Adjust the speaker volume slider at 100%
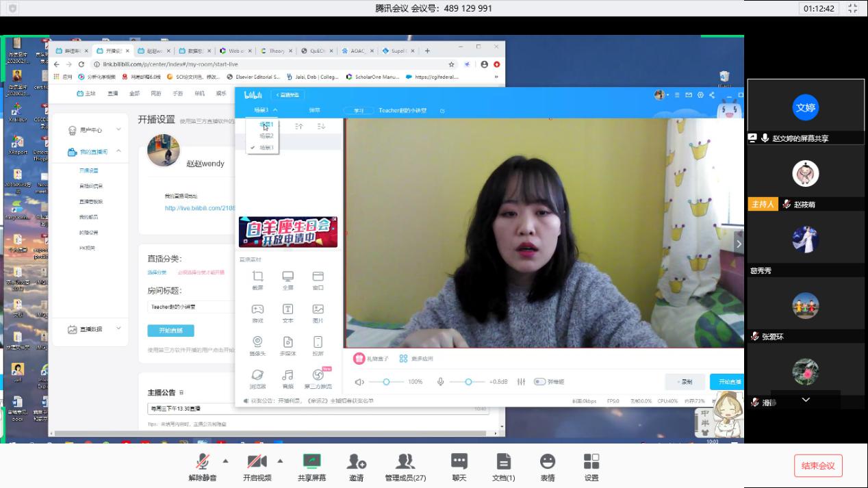The width and height of the screenshot is (868, 488). coord(386,382)
